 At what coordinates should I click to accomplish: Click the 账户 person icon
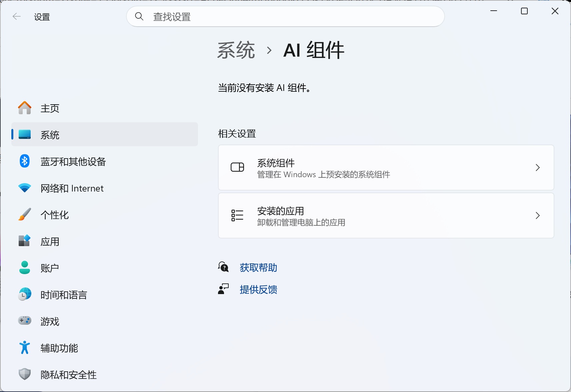pyautogui.click(x=25, y=267)
